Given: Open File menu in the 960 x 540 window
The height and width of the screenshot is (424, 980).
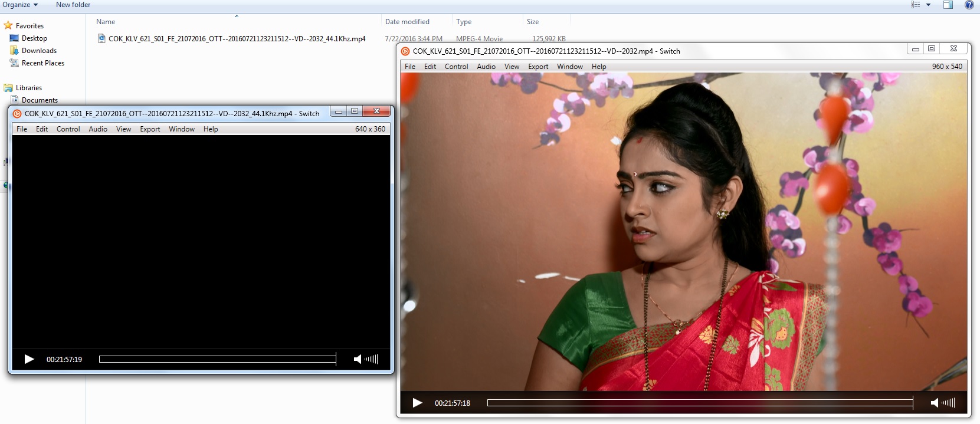Looking at the screenshot, I should [410, 67].
